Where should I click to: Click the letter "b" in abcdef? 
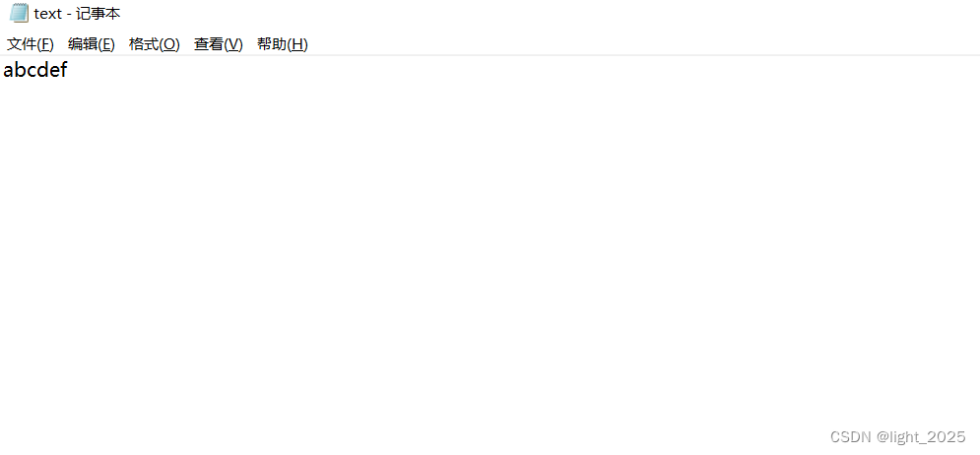coord(20,69)
